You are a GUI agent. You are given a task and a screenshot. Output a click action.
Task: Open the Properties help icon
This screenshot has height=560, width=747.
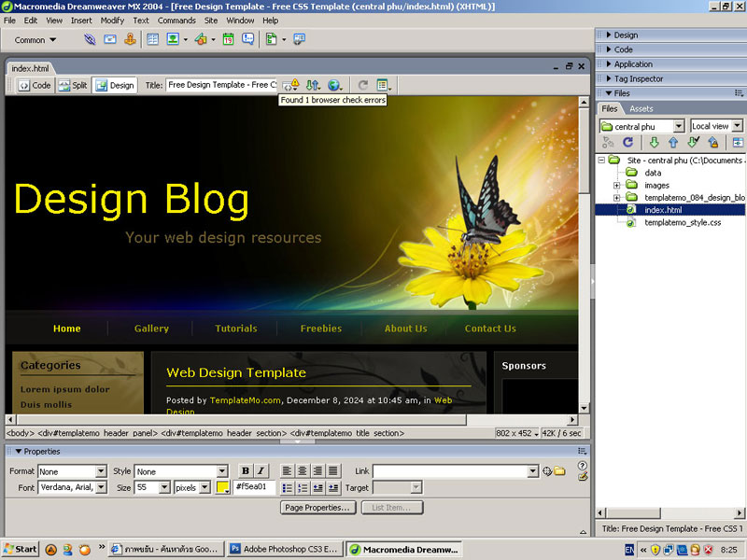582,465
